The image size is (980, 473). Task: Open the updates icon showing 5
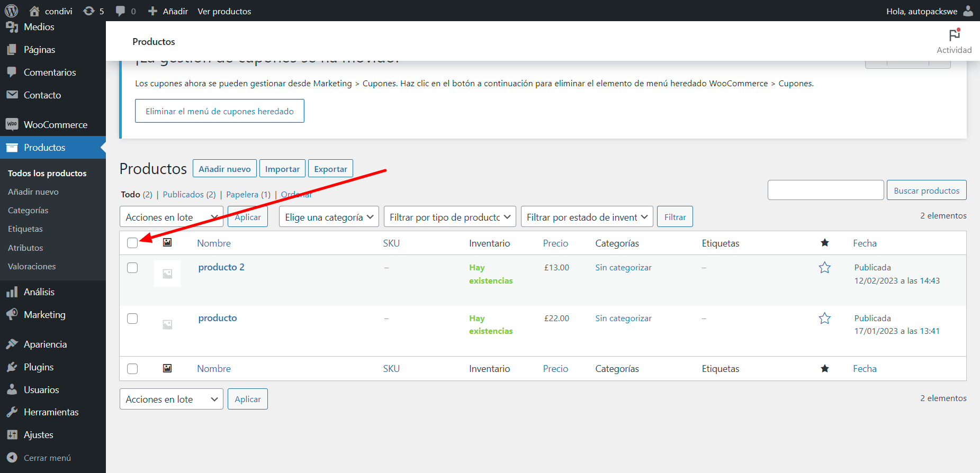(x=89, y=11)
